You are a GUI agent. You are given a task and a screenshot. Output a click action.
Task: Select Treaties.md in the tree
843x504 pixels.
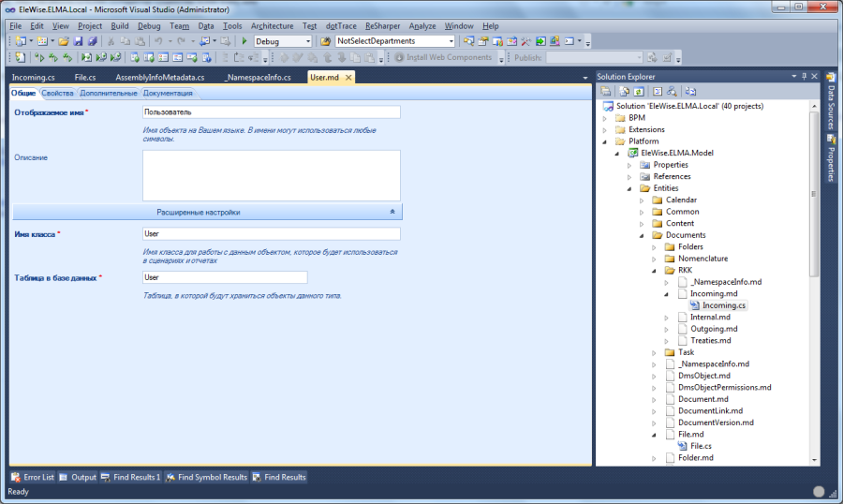(710, 340)
